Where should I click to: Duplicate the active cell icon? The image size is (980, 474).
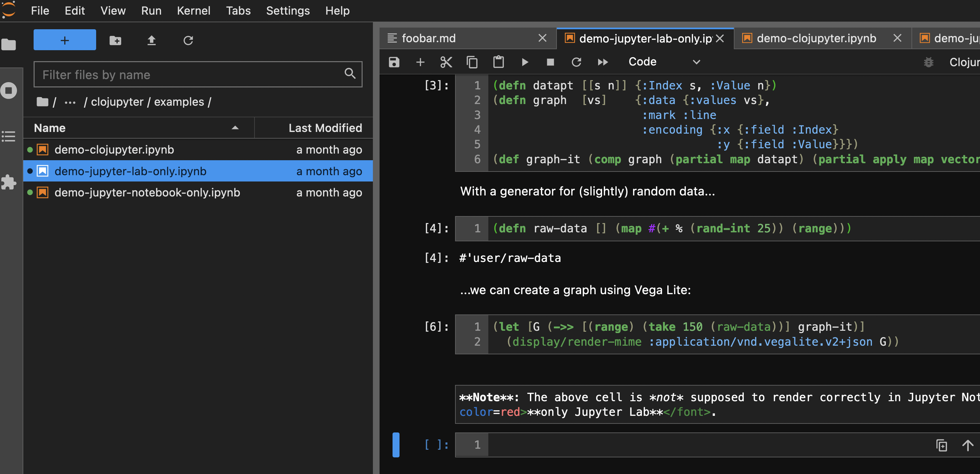(941, 445)
